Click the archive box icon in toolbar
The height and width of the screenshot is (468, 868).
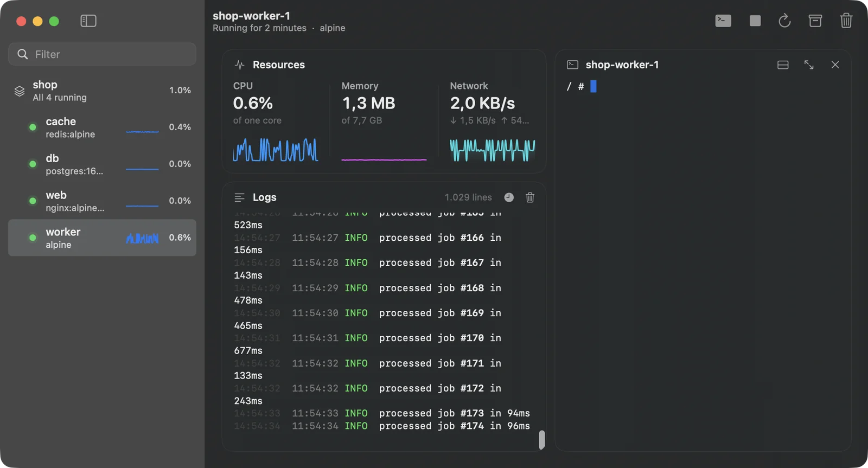(815, 21)
